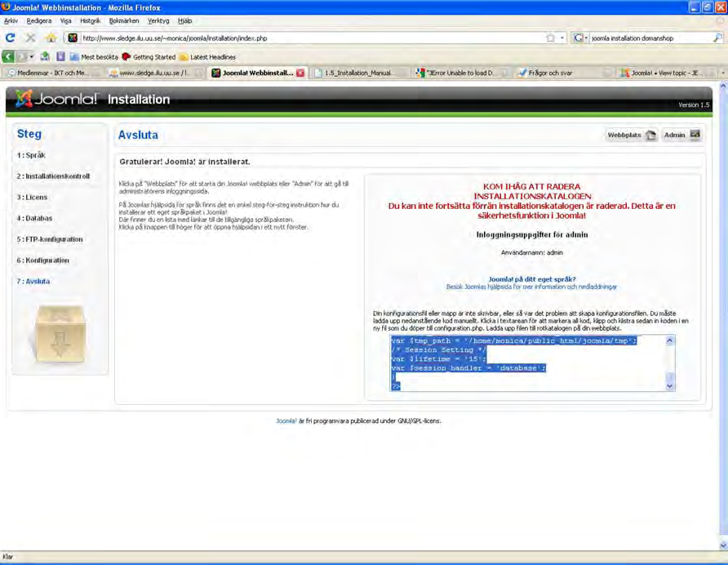Open the Latest Headlines feed folder
Viewport: 728px width, 565px height.
pyautogui.click(x=207, y=57)
